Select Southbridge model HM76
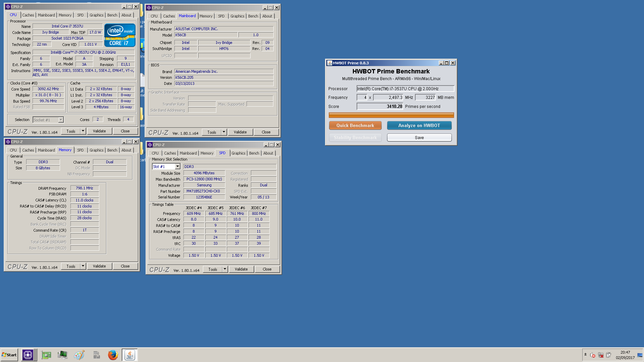Screen dimensions: 644x362 coord(224,49)
